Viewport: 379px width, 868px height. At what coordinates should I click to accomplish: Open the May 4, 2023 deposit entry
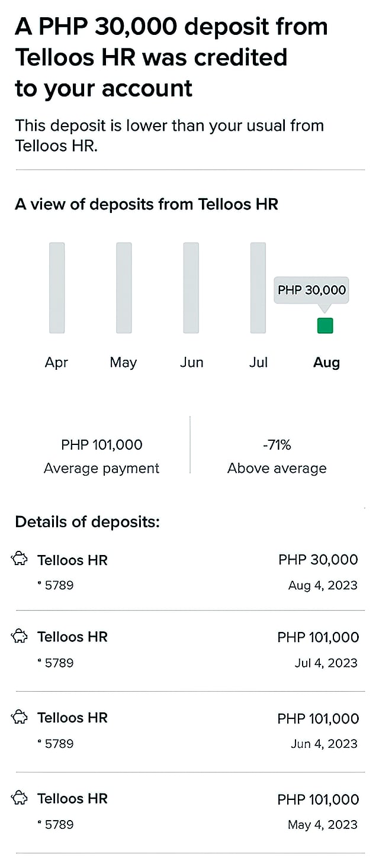[189, 811]
